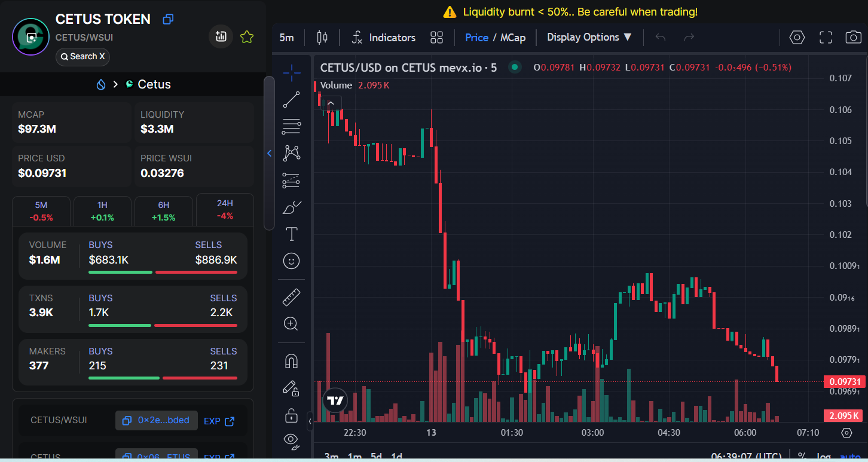Pick the brush drawing tool
868x462 pixels.
292,207
